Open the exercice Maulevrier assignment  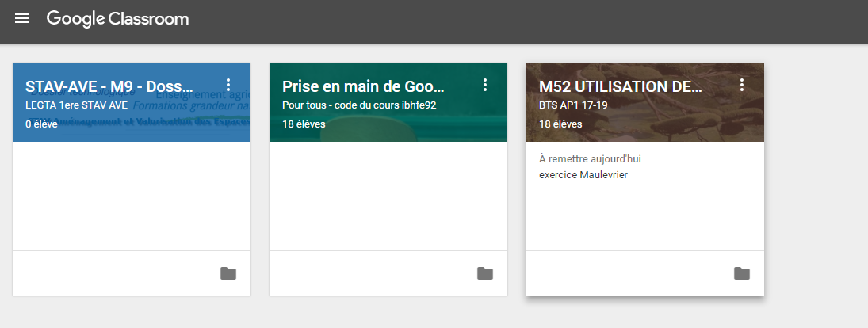pyautogui.click(x=583, y=175)
